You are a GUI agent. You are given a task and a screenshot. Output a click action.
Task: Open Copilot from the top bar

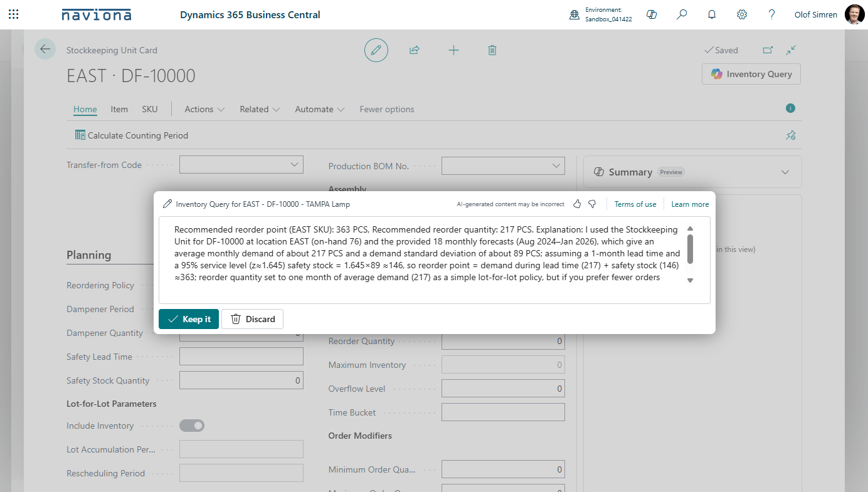pos(652,14)
